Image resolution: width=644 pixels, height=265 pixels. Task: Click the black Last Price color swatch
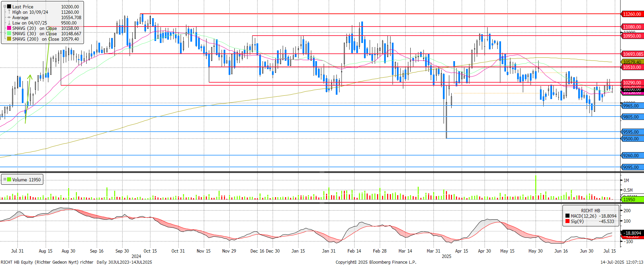coord(9,7)
